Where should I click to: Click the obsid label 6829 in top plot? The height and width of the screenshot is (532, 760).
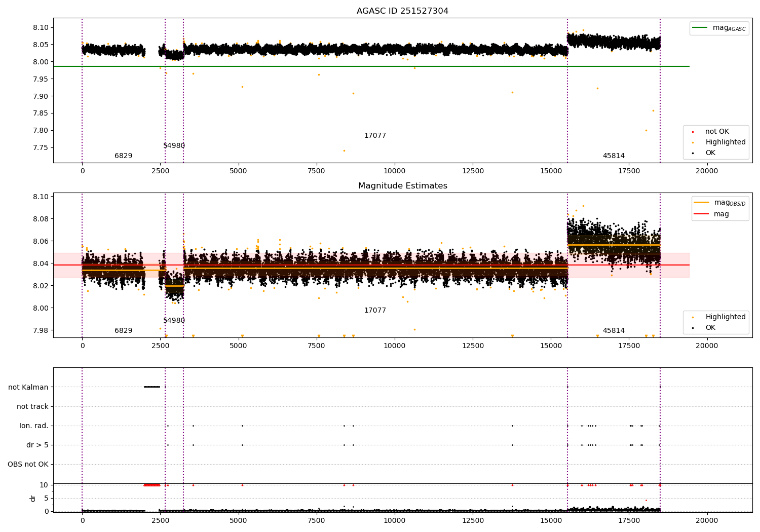pyautogui.click(x=123, y=156)
